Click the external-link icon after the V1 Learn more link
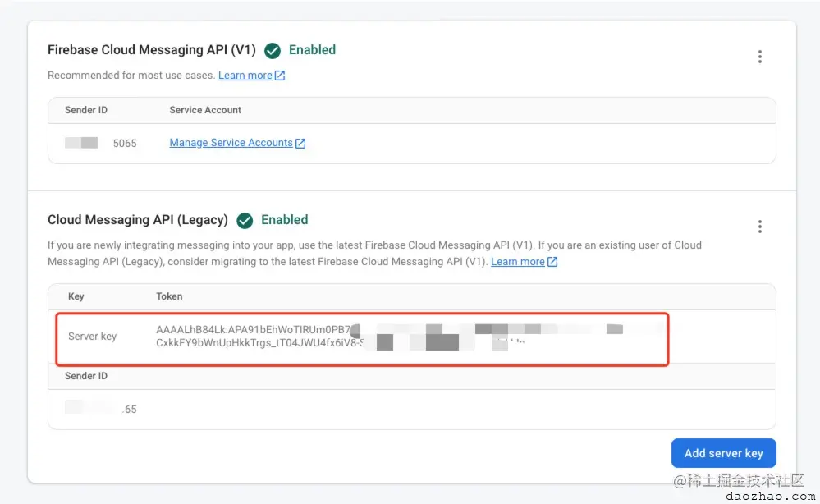The image size is (820, 504). (280, 76)
